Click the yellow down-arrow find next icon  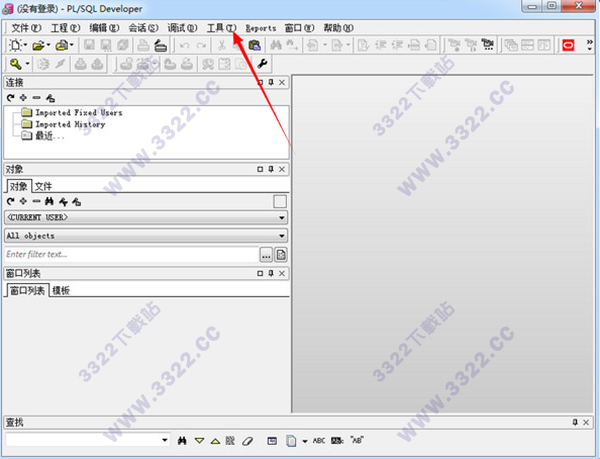coord(199,441)
